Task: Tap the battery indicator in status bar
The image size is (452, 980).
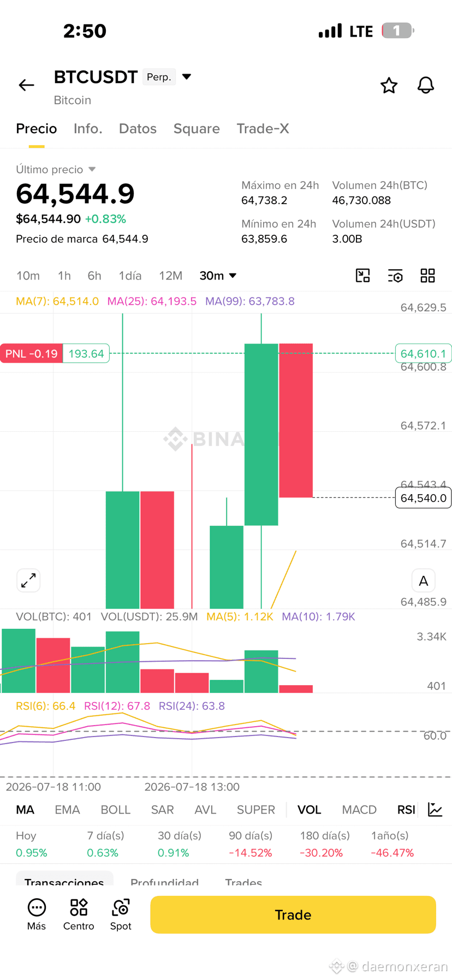Action: click(x=398, y=31)
